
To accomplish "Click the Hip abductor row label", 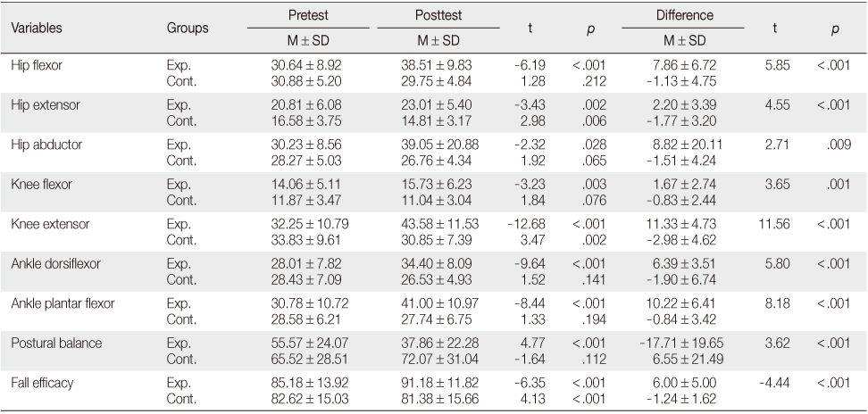I will (46, 145).
